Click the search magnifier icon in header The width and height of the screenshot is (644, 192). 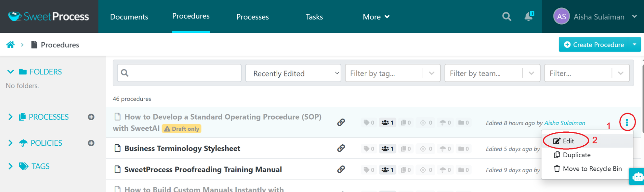pos(506,16)
